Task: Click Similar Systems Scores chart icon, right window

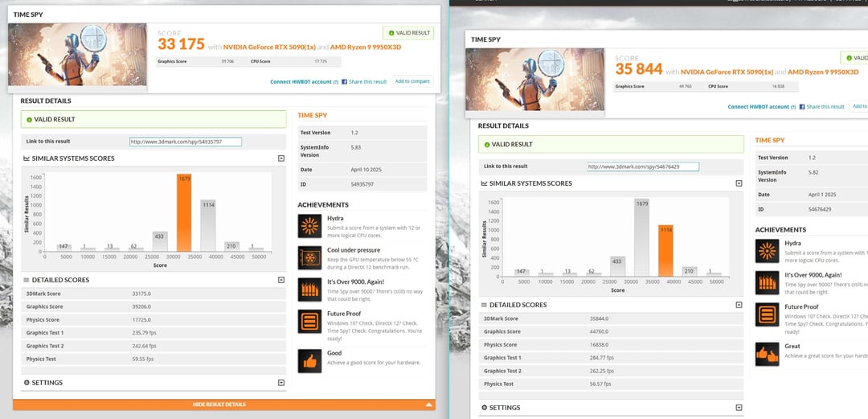Action: (x=484, y=183)
